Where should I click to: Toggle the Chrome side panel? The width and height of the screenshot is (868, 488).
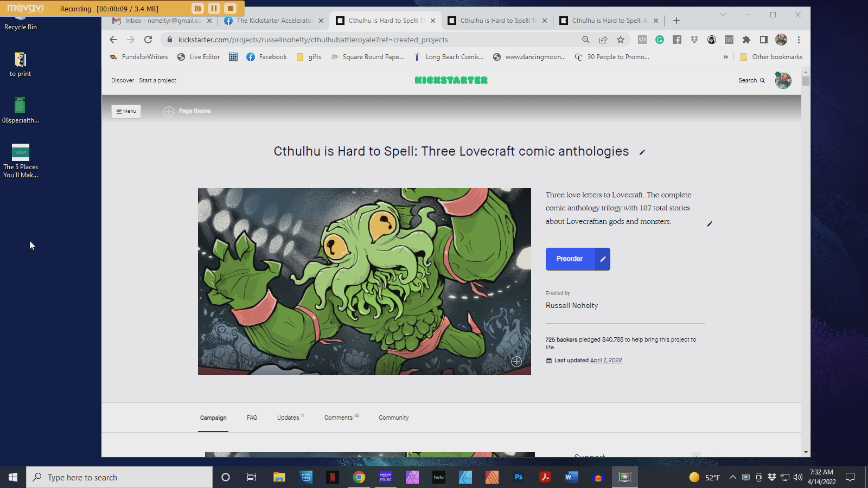click(764, 40)
